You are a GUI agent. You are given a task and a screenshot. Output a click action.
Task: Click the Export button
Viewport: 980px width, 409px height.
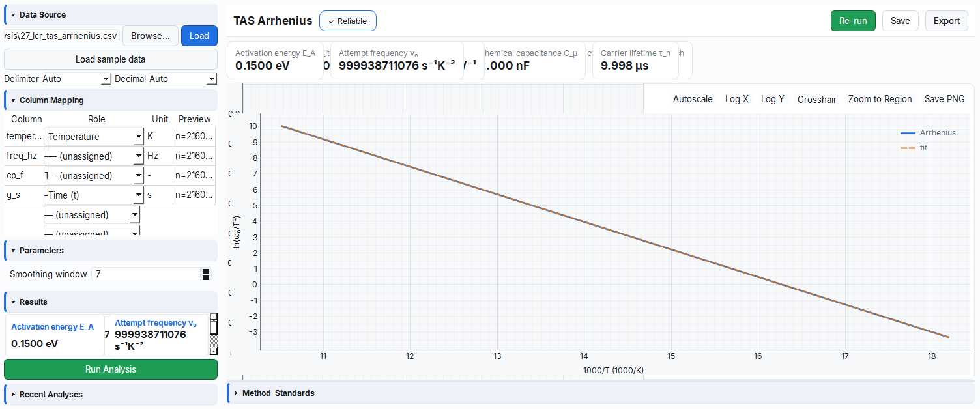pos(947,21)
